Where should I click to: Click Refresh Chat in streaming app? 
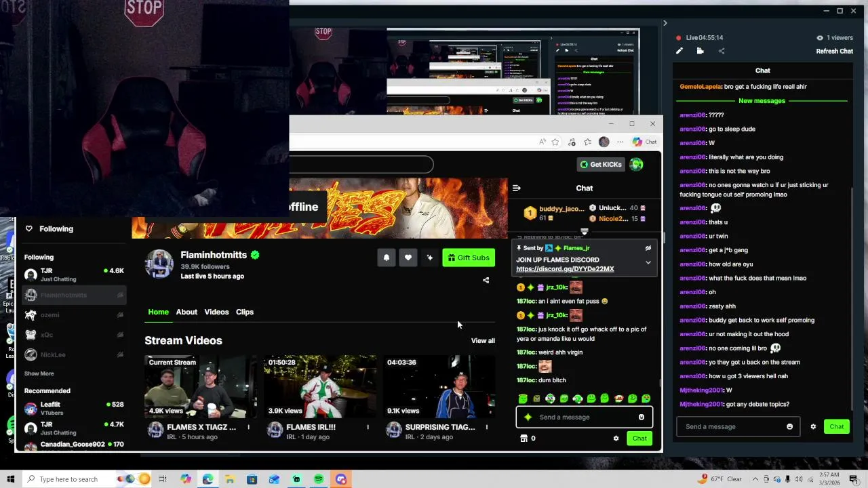(x=834, y=52)
